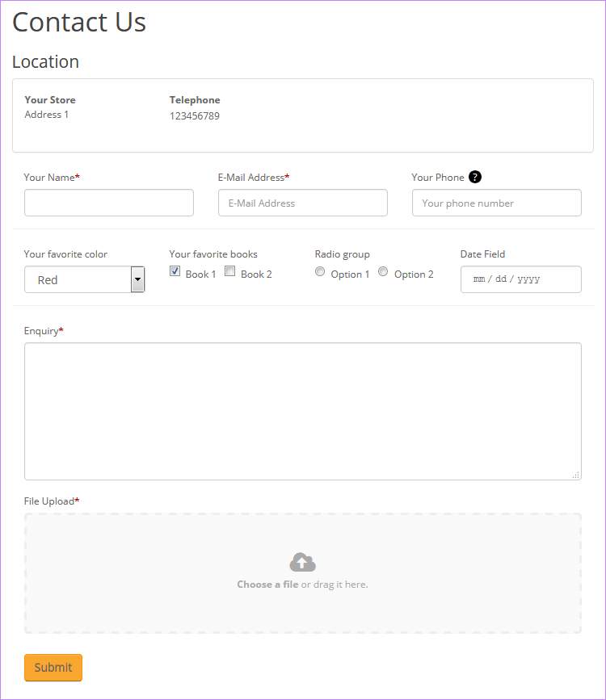Focus the Your Name input field
The height and width of the screenshot is (700, 606).
tap(109, 203)
